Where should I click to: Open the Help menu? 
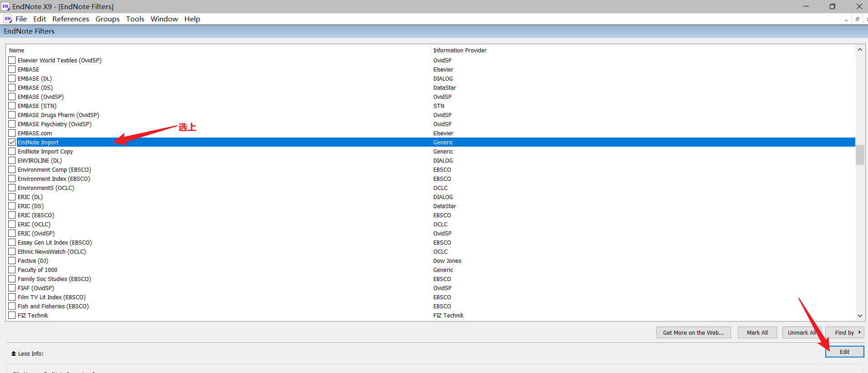click(x=192, y=19)
